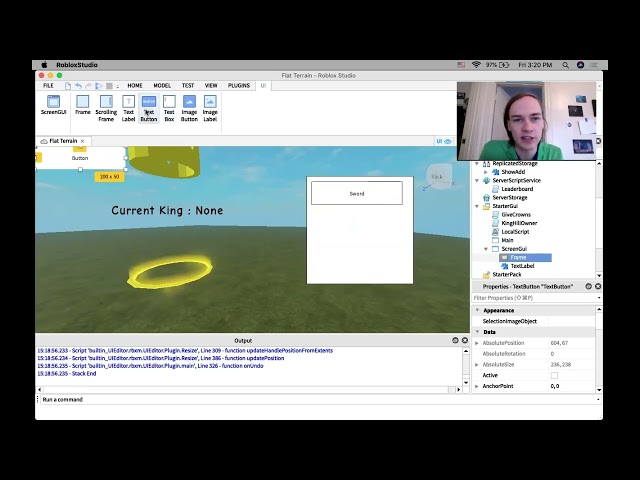Select StarterPack in Explorer
The image size is (640, 480).
click(x=507, y=275)
